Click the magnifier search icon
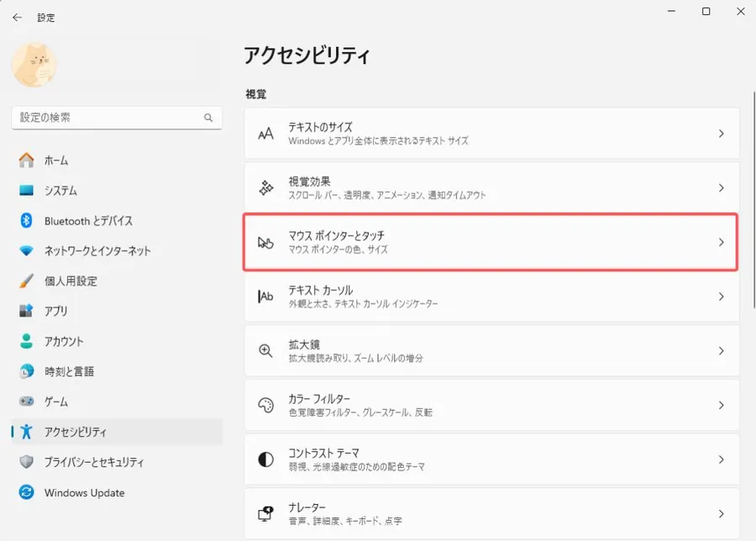The image size is (756, 541). [208, 118]
